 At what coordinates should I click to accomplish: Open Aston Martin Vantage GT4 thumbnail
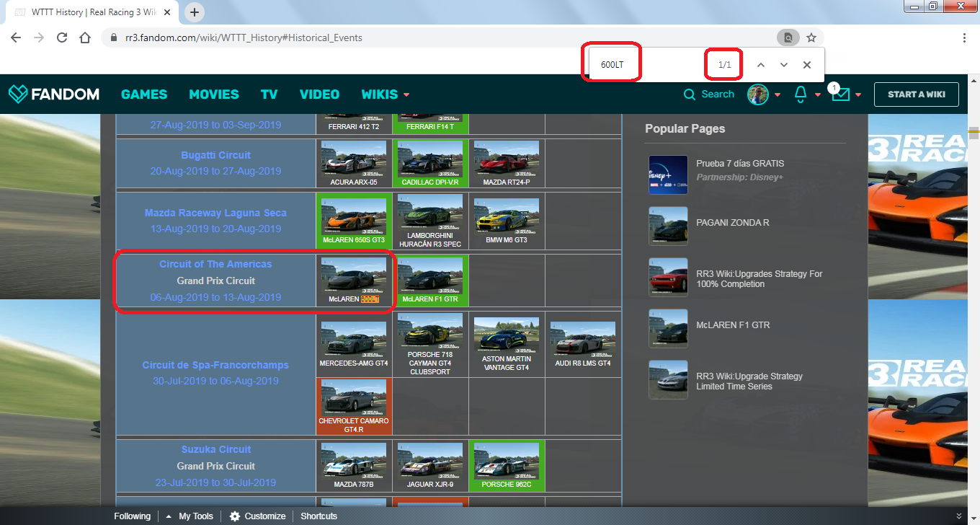pos(507,335)
